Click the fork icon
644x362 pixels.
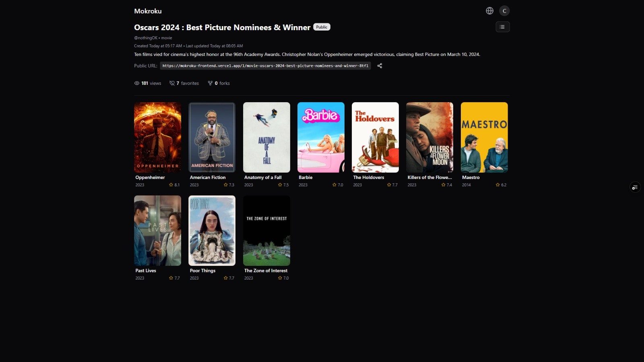coord(210,83)
